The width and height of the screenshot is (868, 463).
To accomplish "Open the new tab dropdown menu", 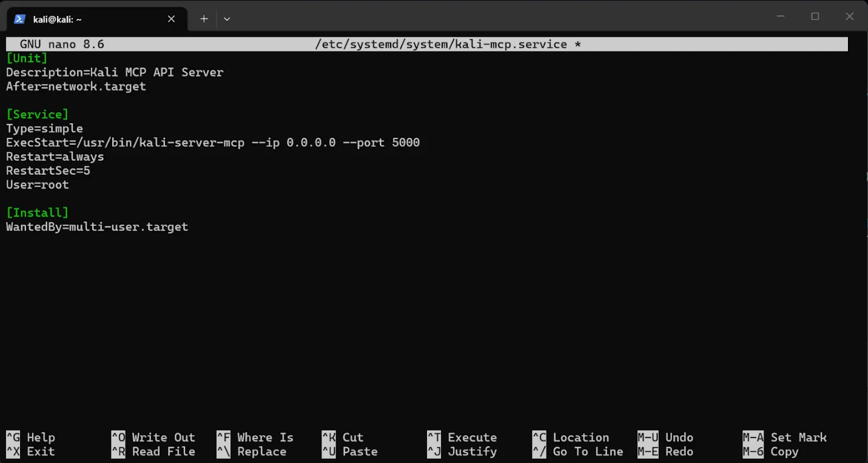I will pos(227,19).
